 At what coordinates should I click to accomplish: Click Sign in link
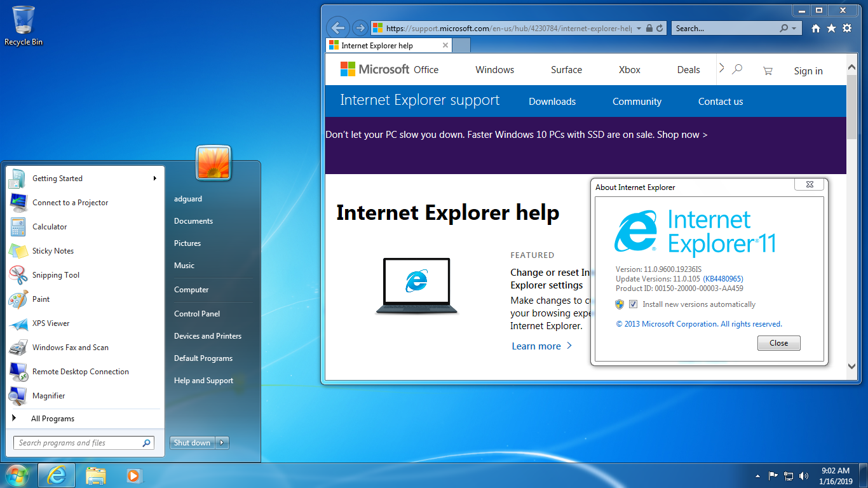click(808, 71)
